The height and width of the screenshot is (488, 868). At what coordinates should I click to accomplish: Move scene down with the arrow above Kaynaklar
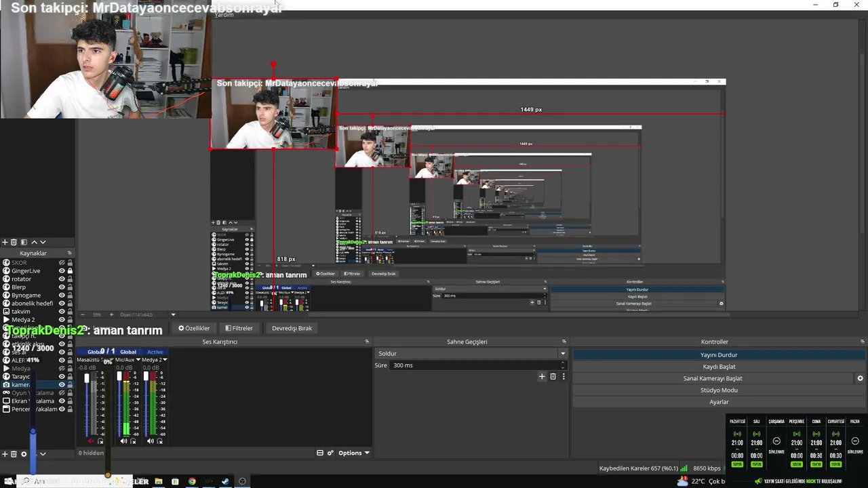coord(43,242)
